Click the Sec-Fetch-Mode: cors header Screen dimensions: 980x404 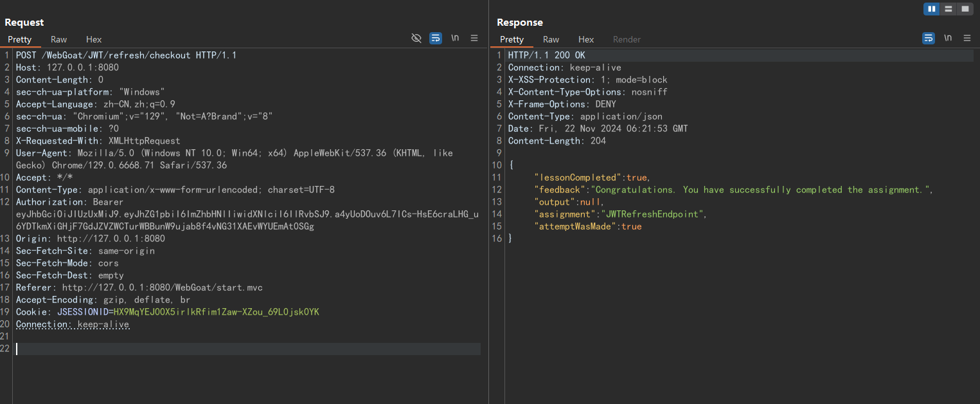pyautogui.click(x=67, y=263)
